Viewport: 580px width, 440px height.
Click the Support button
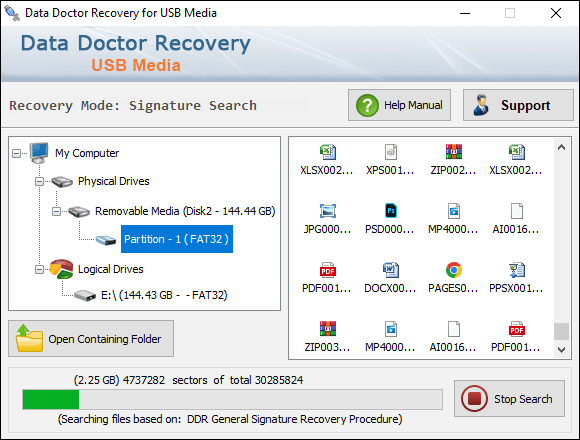tap(518, 105)
